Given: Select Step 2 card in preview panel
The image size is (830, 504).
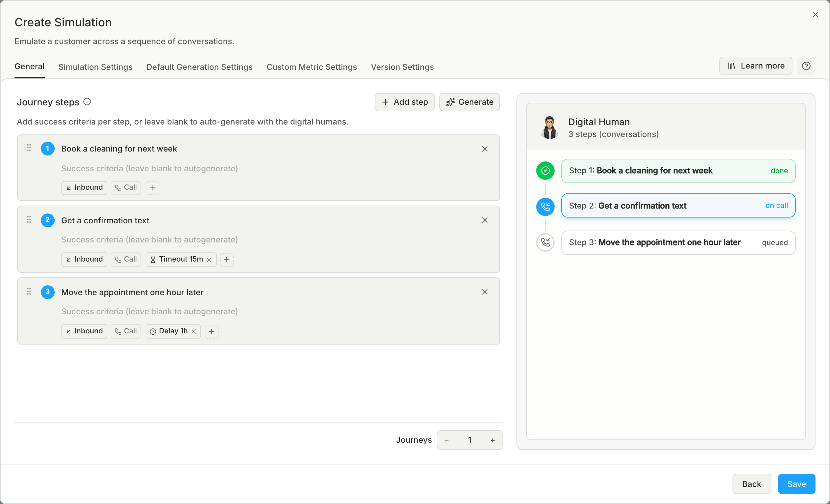Looking at the screenshot, I should click(x=678, y=206).
